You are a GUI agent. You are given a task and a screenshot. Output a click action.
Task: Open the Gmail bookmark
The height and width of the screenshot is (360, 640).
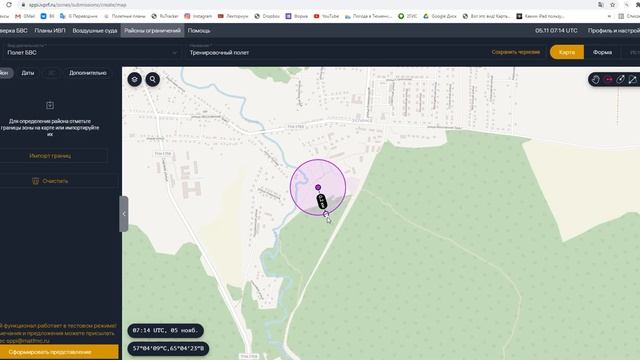pos(24,16)
